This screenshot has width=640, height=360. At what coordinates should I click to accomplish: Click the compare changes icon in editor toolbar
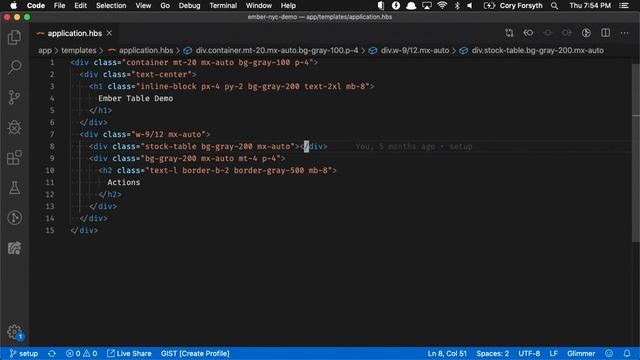pyautogui.click(x=509, y=33)
